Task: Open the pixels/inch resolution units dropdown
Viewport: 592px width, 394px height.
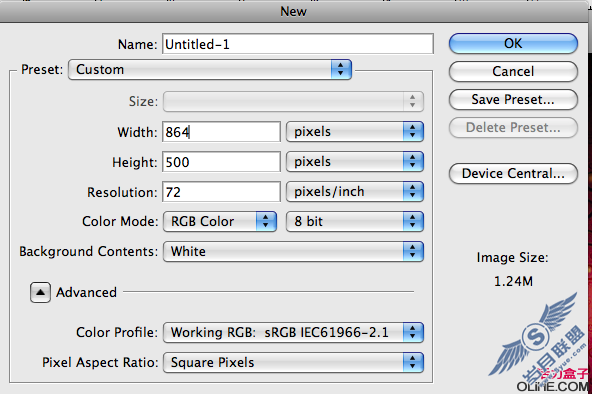Action: pyautogui.click(x=355, y=192)
